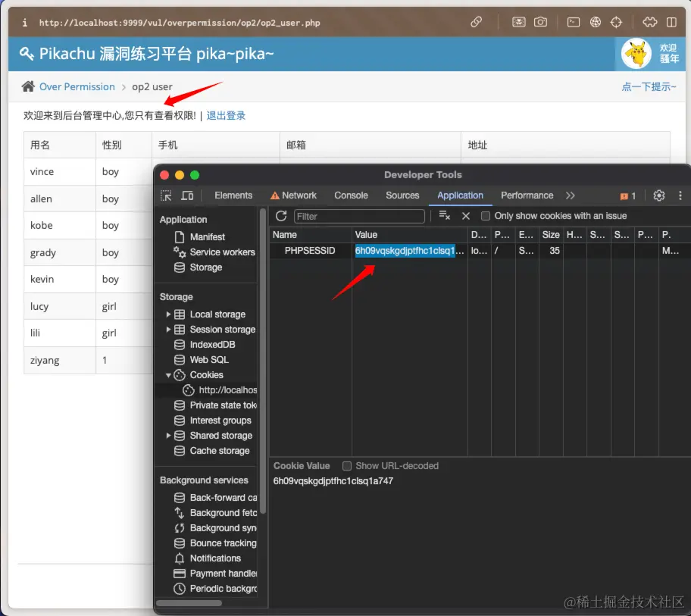The image size is (691, 616).
Task: Collapse the Cookies tree node
Action: [x=168, y=375]
